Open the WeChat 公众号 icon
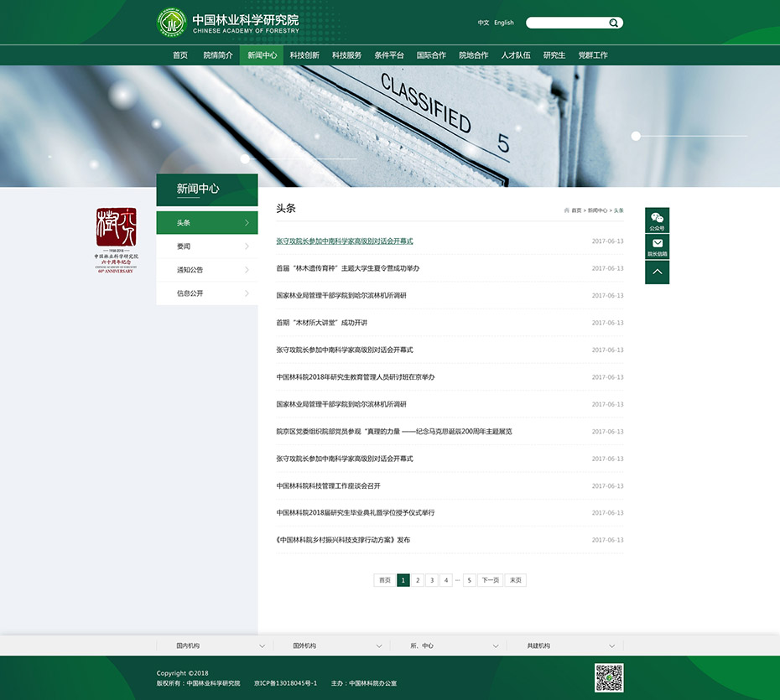 point(657,220)
